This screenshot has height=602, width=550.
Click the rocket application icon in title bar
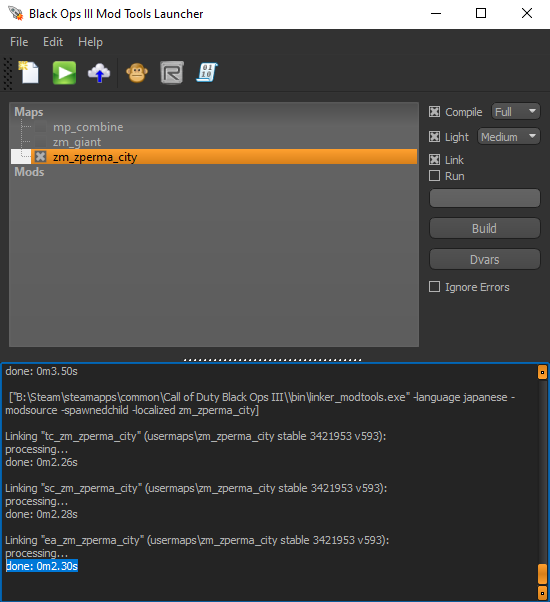pyautogui.click(x=16, y=13)
